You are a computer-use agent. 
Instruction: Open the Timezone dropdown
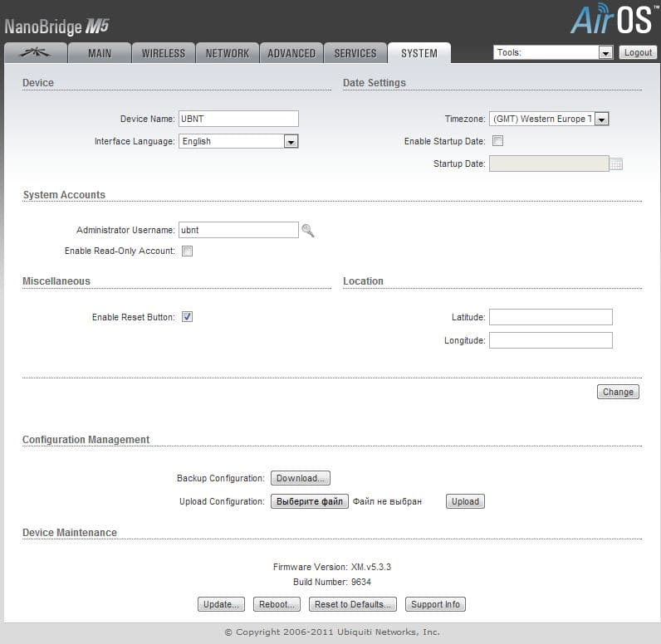(x=549, y=119)
